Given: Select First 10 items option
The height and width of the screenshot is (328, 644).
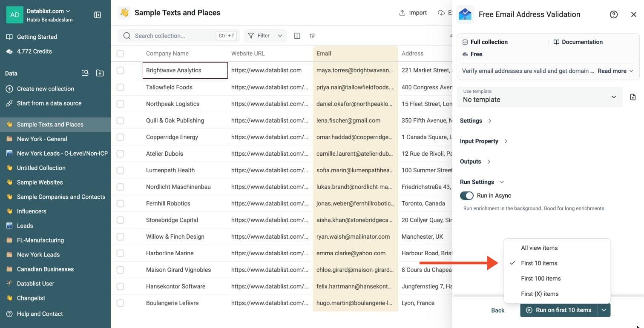Looking at the screenshot, I should [557, 263].
